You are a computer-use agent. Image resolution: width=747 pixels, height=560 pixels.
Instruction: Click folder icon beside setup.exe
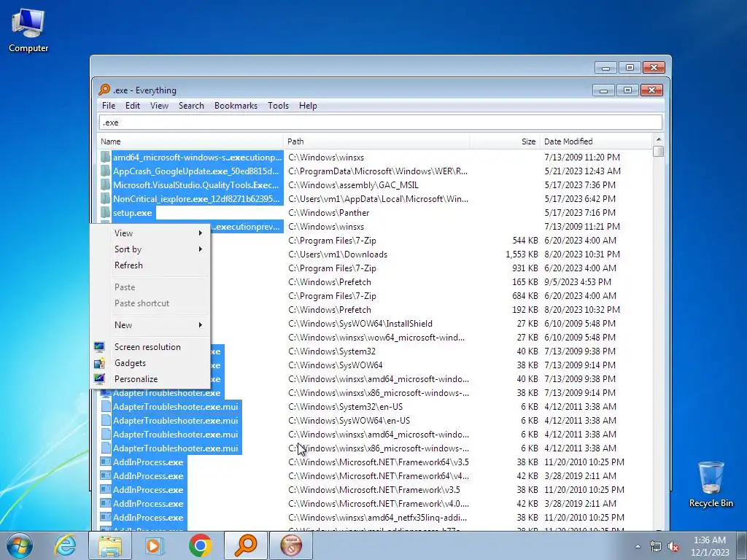[105, 212]
